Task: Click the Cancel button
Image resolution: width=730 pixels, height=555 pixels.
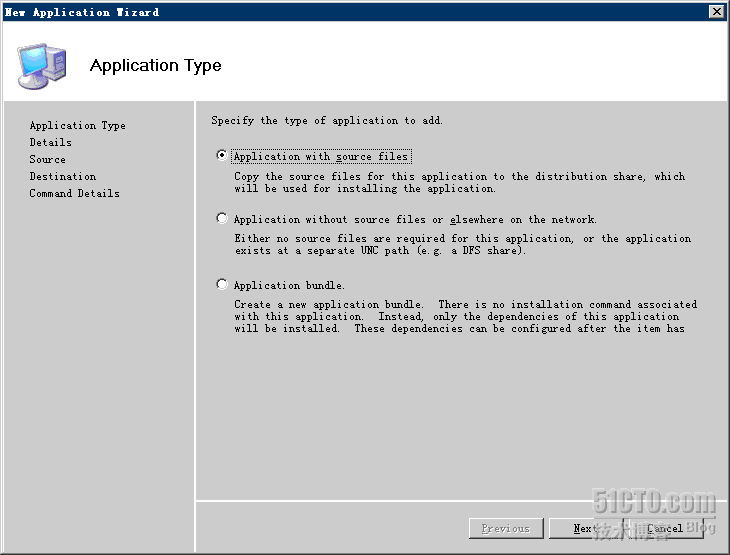Action: tap(665, 528)
